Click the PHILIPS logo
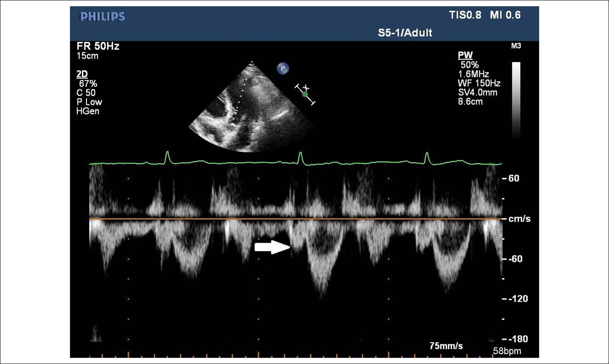The height and width of the screenshot is (364, 609). (102, 17)
